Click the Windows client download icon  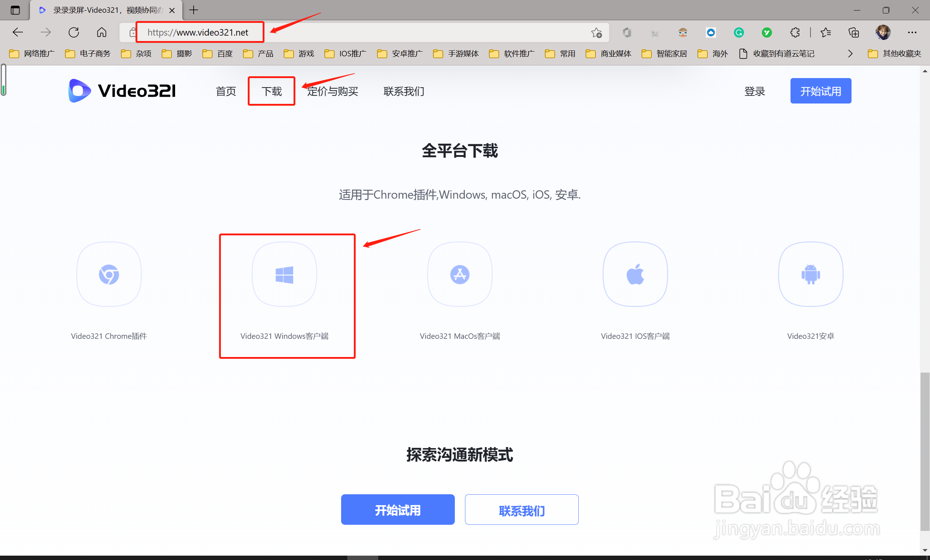pyautogui.click(x=284, y=274)
